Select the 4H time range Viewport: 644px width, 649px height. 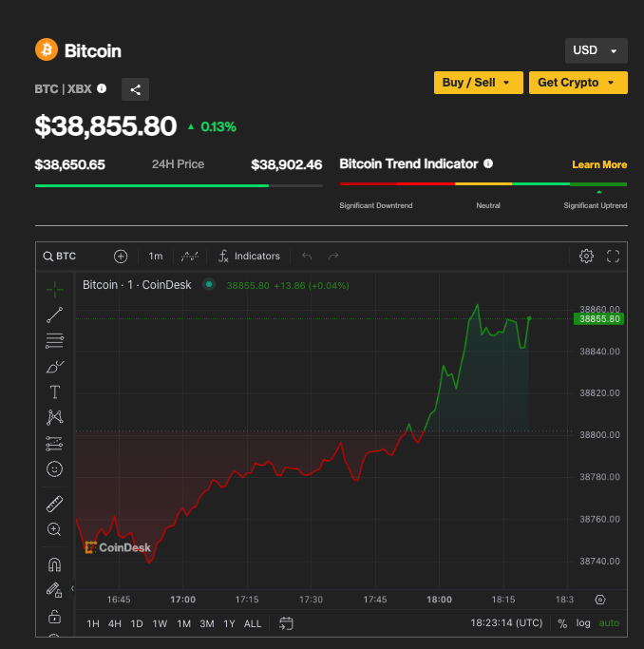(115, 623)
